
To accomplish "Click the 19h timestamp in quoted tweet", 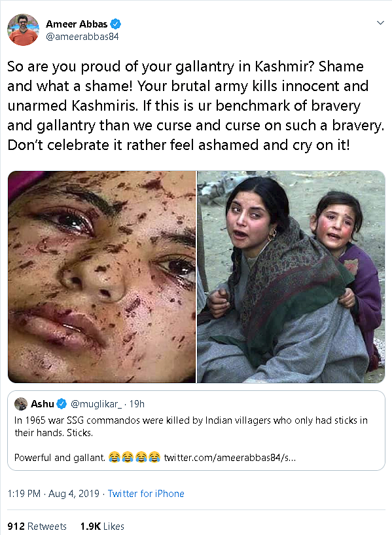I will (137, 404).
